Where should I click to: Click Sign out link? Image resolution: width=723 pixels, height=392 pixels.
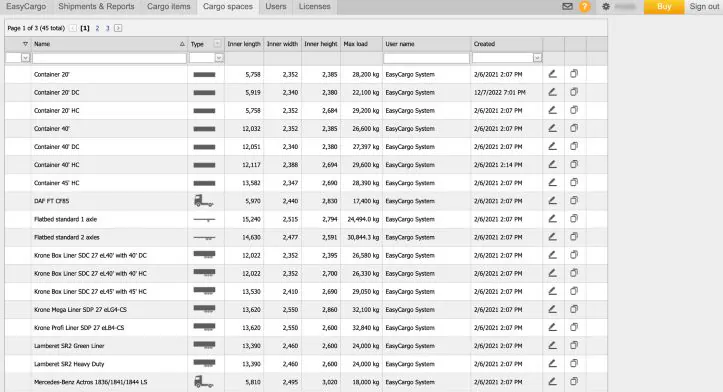[704, 6]
